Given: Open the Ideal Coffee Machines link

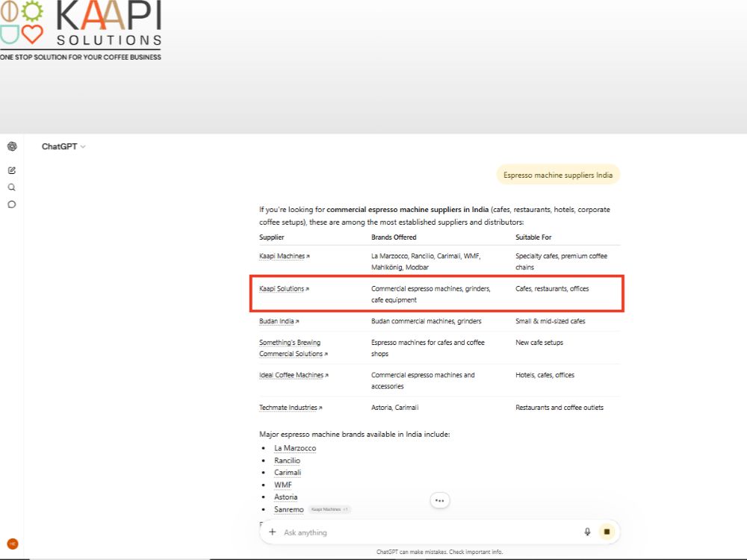Looking at the screenshot, I should (x=294, y=376).
